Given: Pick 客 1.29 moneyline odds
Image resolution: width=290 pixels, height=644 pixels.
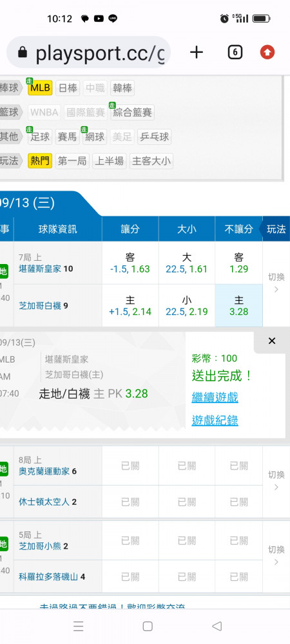Looking at the screenshot, I should pyautogui.click(x=238, y=263).
